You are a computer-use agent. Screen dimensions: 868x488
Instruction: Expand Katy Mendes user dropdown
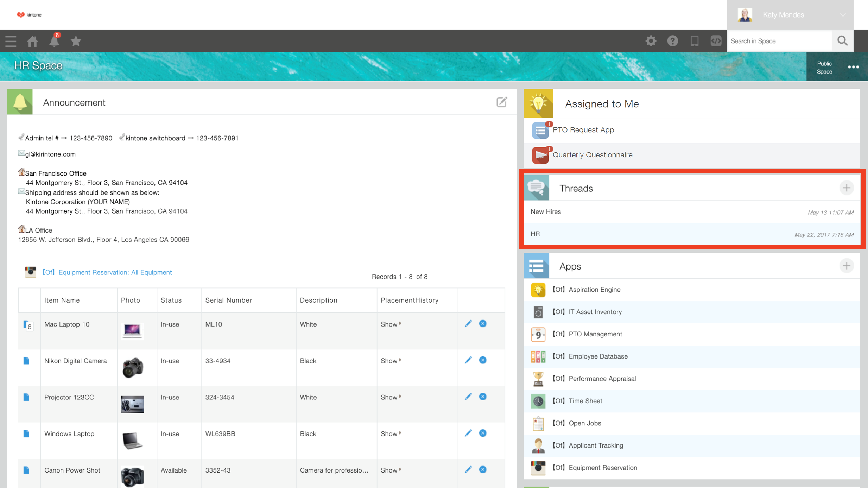click(843, 15)
